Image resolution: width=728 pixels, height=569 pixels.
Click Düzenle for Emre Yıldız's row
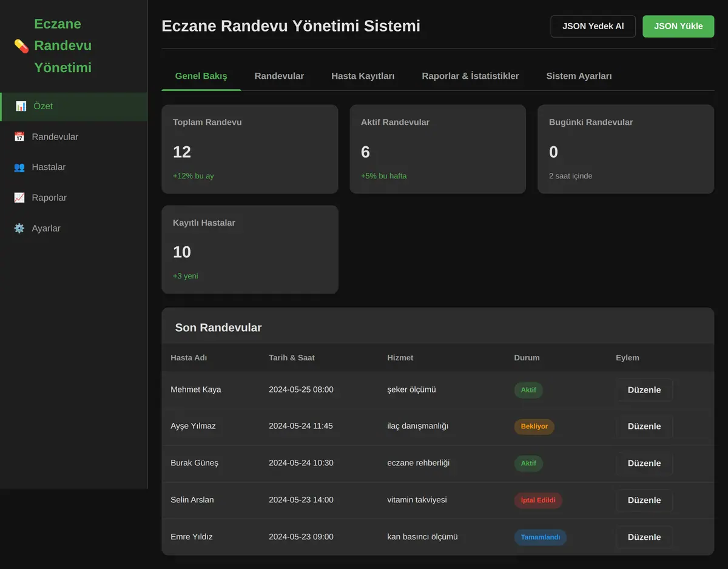point(644,537)
